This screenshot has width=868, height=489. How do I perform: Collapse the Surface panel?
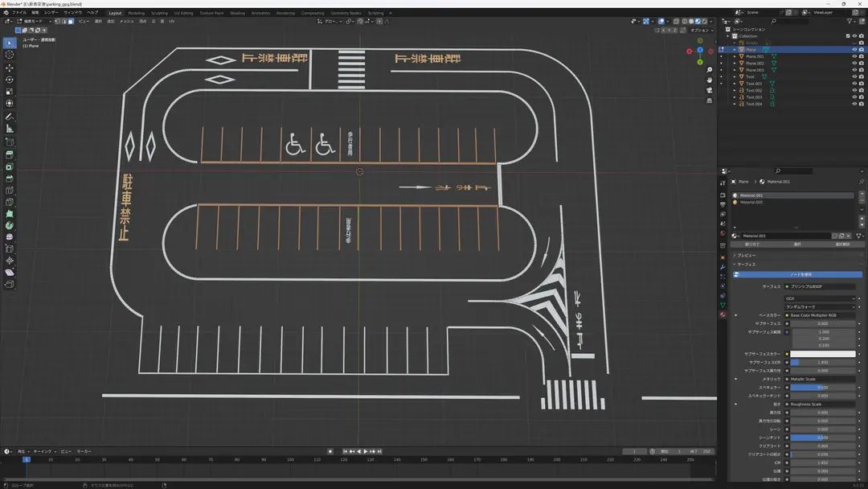tap(744, 264)
